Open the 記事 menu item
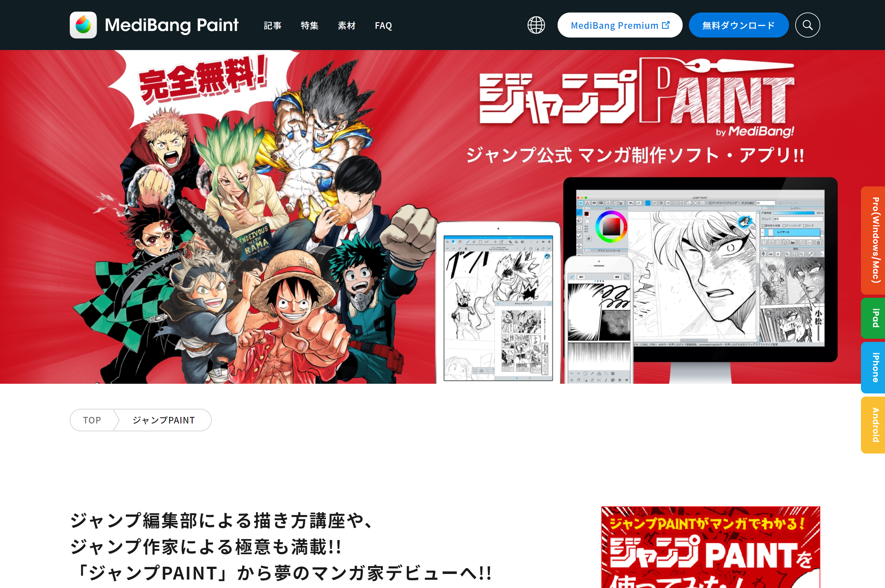Image resolution: width=885 pixels, height=588 pixels. tap(272, 26)
